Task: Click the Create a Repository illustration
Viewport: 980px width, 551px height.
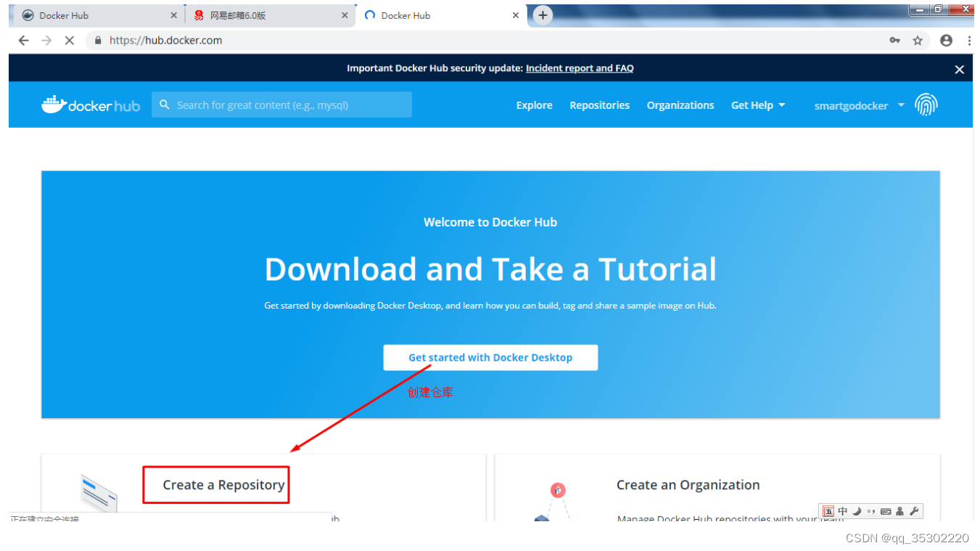Action: tap(99, 494)
